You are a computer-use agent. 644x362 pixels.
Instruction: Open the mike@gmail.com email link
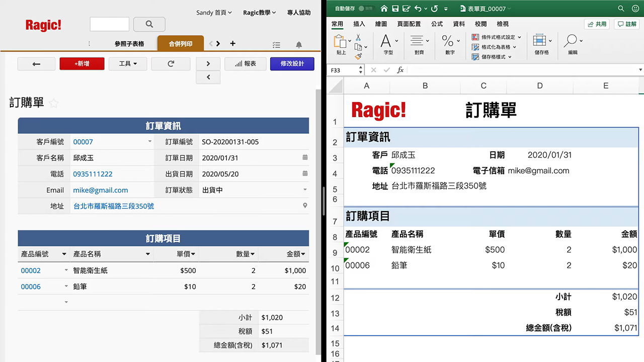pyautogui.click(x=100, y=190)
